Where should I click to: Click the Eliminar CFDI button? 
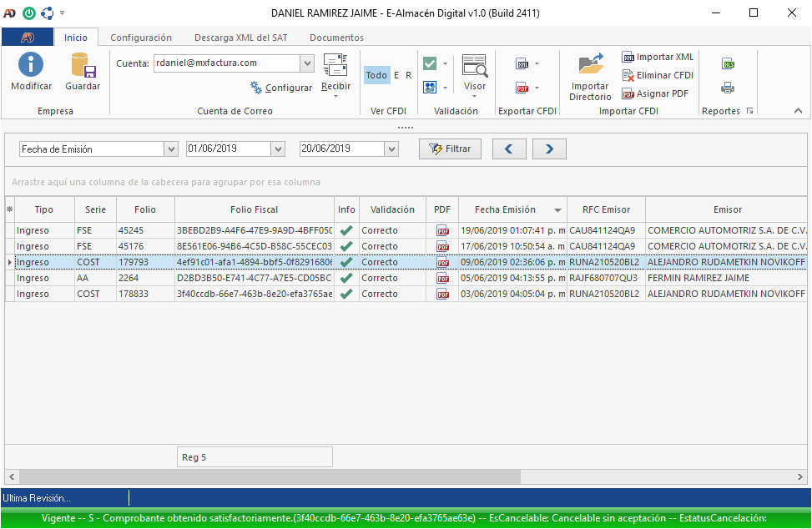coord(658,75)
